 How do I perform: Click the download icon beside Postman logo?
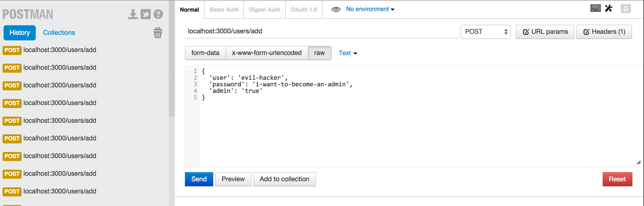tap(132, 15)
